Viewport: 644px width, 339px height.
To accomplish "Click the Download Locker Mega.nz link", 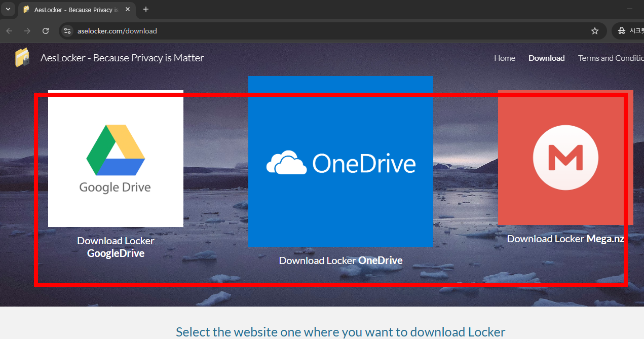I will 565,239.
